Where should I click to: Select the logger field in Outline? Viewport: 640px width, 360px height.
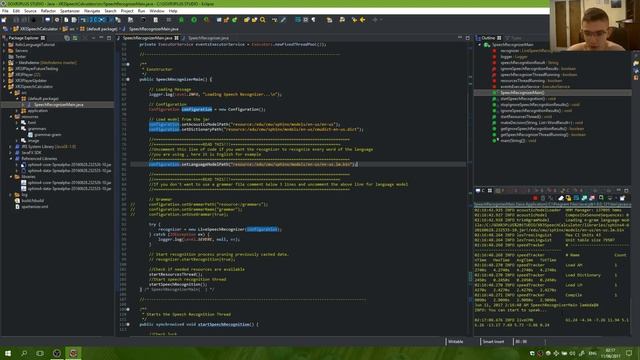[513, 57]
